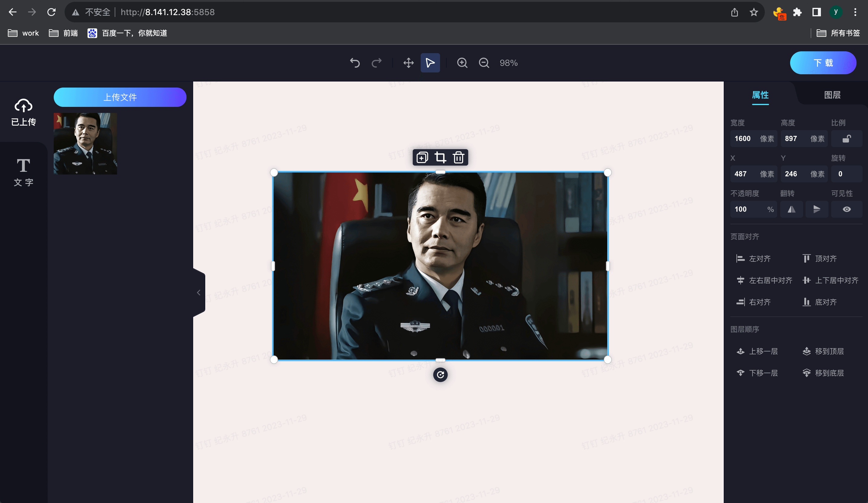Flip the image vertically
This screenshot has height=503, width=868.
(x=817, y=209)
